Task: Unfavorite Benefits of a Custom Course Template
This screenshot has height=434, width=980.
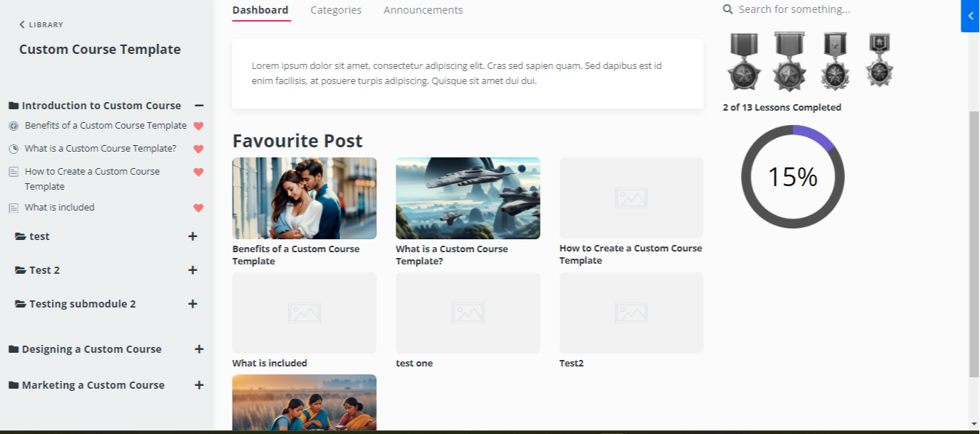Action: (197, 125)
